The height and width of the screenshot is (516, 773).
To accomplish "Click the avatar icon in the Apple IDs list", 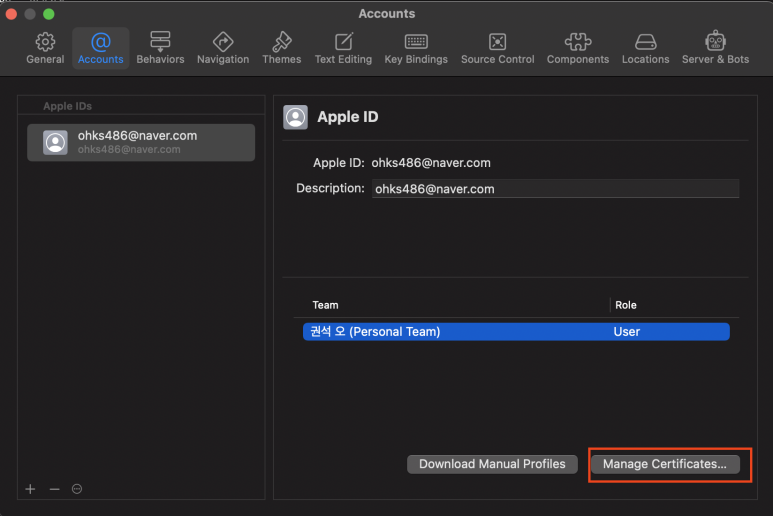I will [55, 143].
